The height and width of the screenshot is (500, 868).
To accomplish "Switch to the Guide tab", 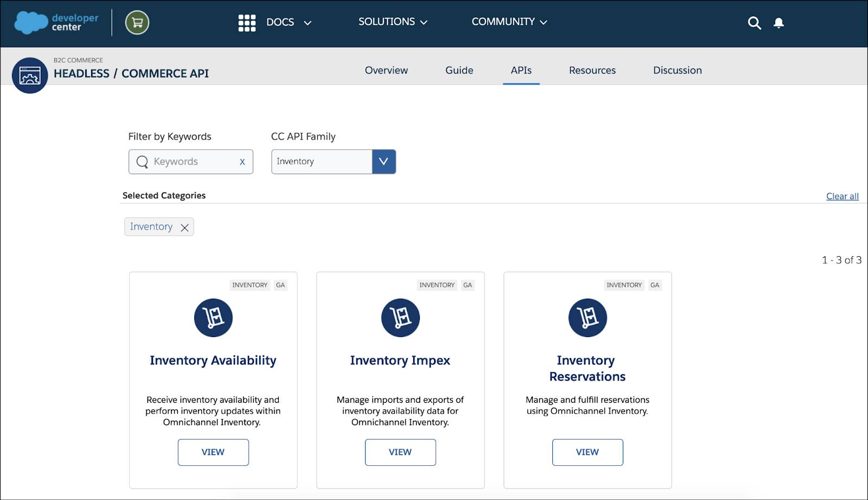I will (458, 70).
